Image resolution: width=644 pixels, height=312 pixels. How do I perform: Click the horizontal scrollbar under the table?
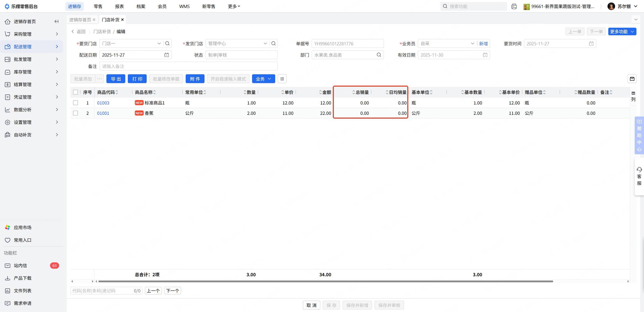(x=326, y=281)
